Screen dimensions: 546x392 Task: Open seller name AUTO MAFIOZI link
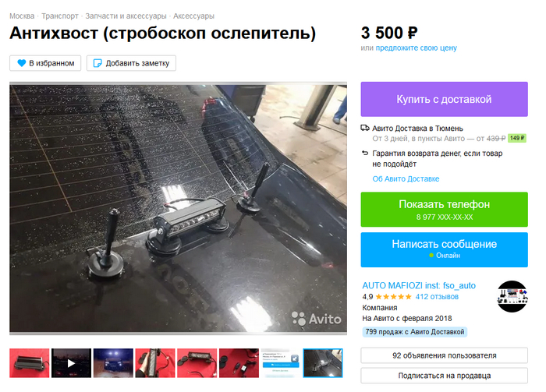click(419, 285)
